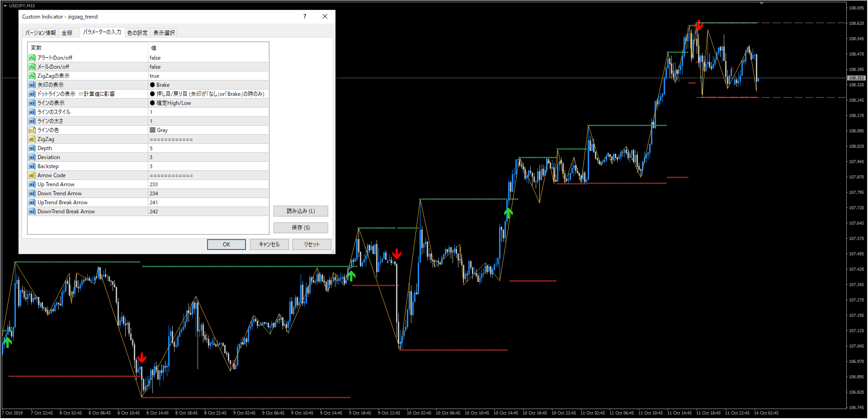Click the キャンセル button
This screenshot has width=868, height=419.
pos(269,245)
